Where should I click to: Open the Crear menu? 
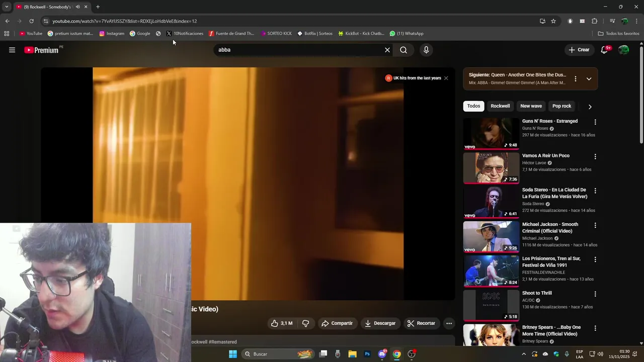click(579, 50)
